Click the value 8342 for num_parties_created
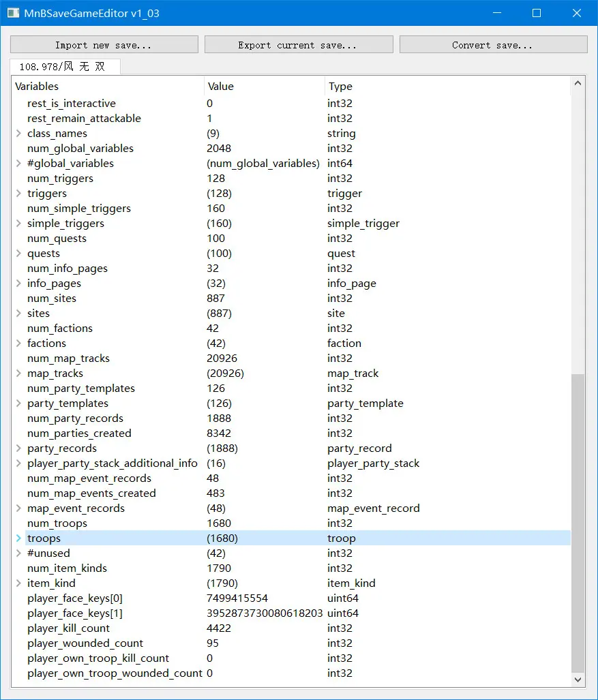 tap(219, 433)
